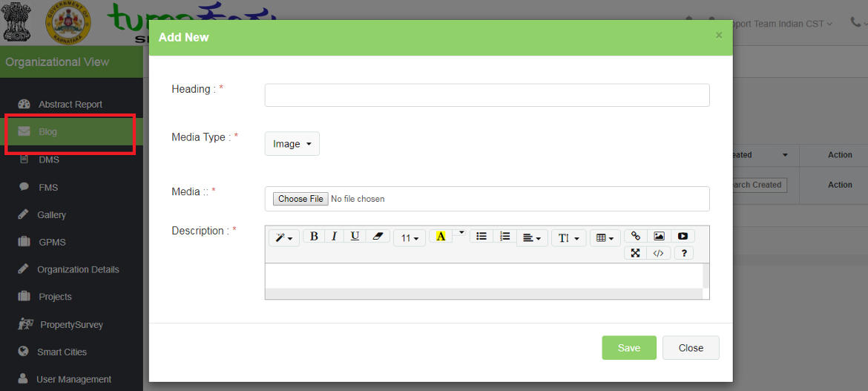Toggle italic formatting in the description editor
The image size is (868, 391).
[x=335, y=236]
